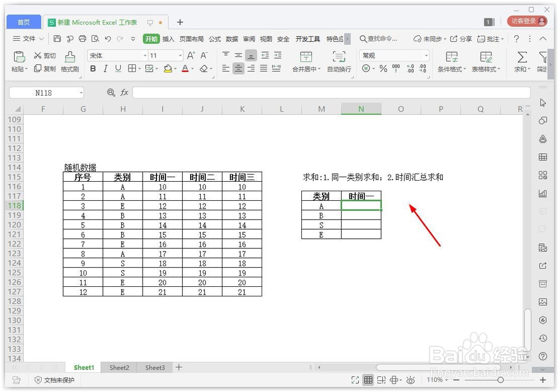The image size is (559, 392).
Task: Toggle align left button
Action: point(225,68)
